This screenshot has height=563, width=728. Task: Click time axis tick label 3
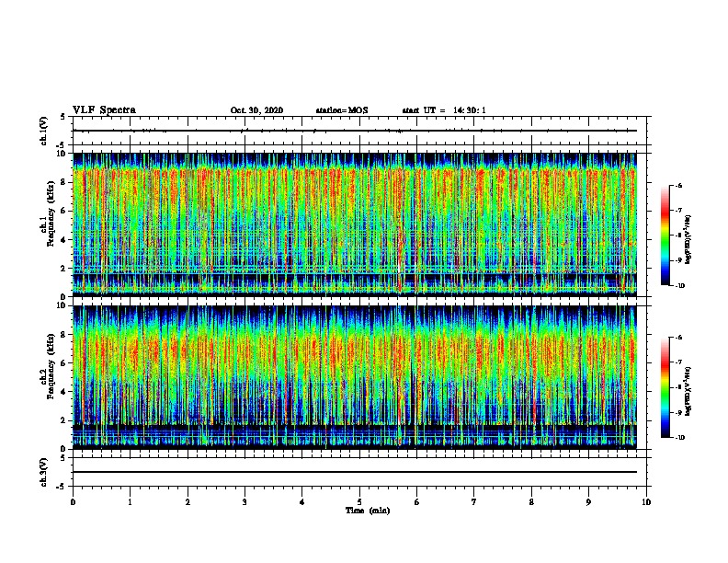point(245,502)
